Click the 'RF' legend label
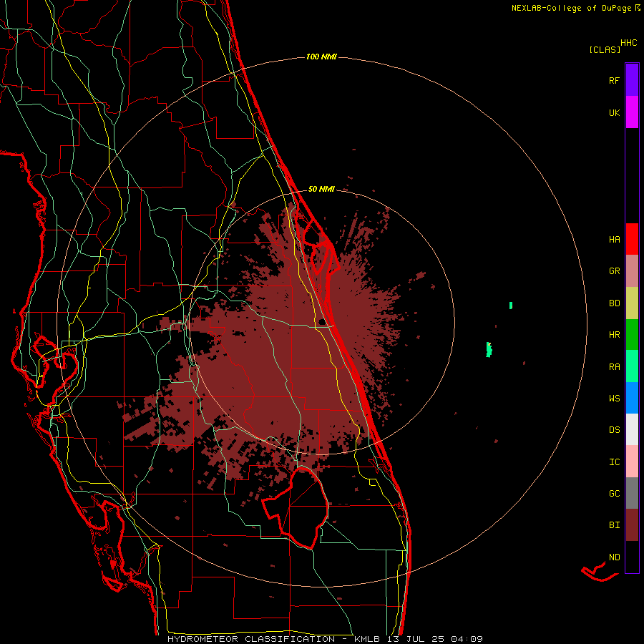The width and height of the screenshot is (644, 644). click(614, 81)
